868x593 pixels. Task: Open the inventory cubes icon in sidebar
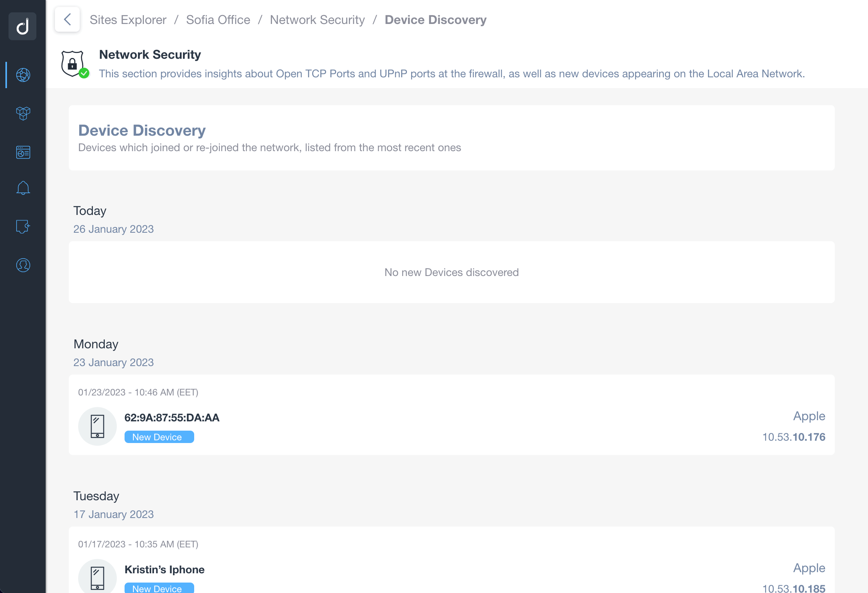[23, 114]
